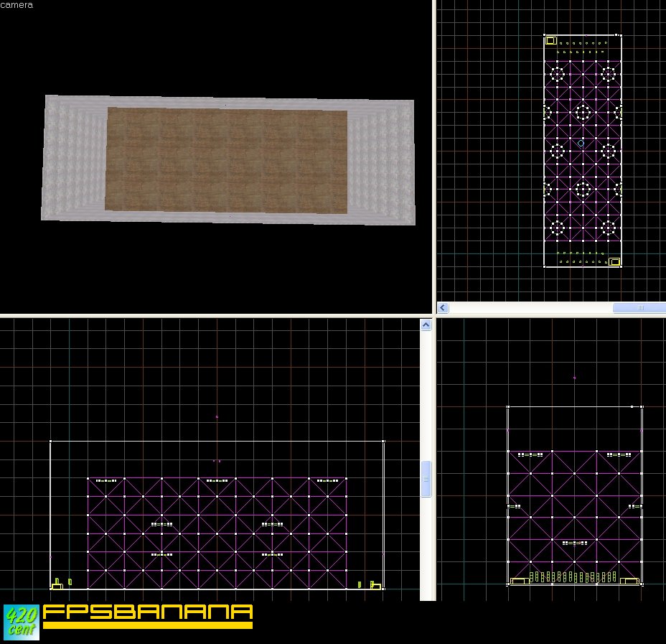
Task: Click the row of green entities in side view
Action: (574, 577)
